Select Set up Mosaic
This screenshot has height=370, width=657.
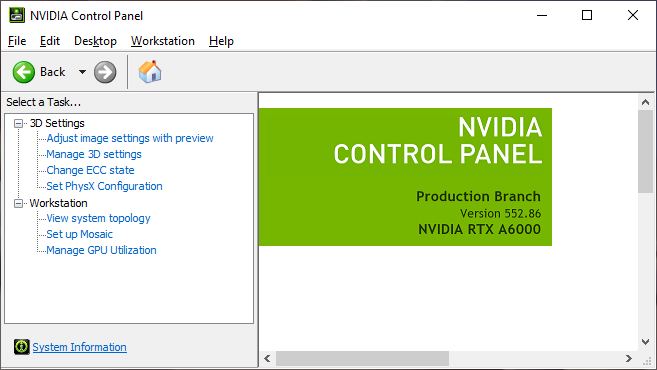coord(80,234)
